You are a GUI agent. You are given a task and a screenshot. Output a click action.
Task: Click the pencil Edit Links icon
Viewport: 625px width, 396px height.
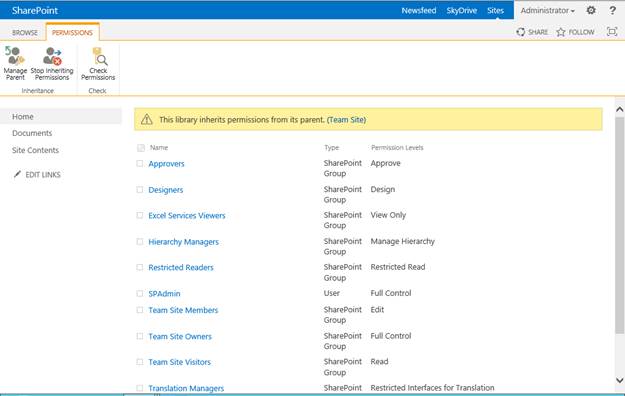[x=17, y=174]
